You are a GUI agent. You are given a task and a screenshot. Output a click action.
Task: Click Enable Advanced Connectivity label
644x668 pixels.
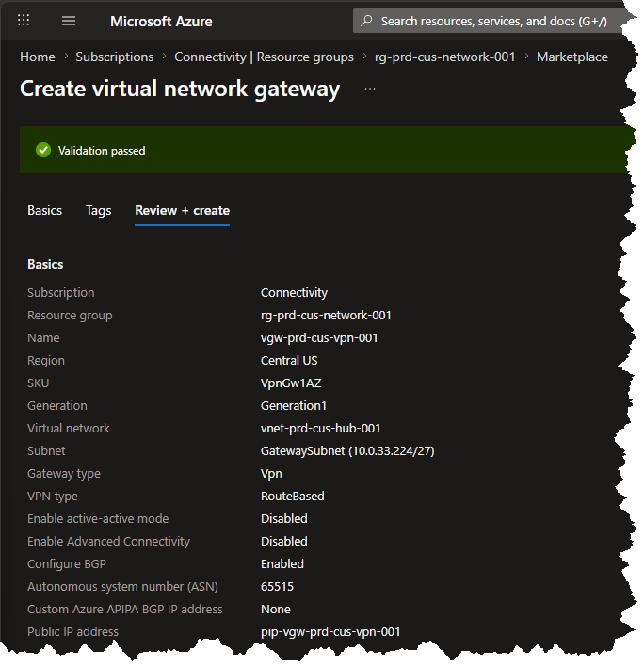click(108, 541)
